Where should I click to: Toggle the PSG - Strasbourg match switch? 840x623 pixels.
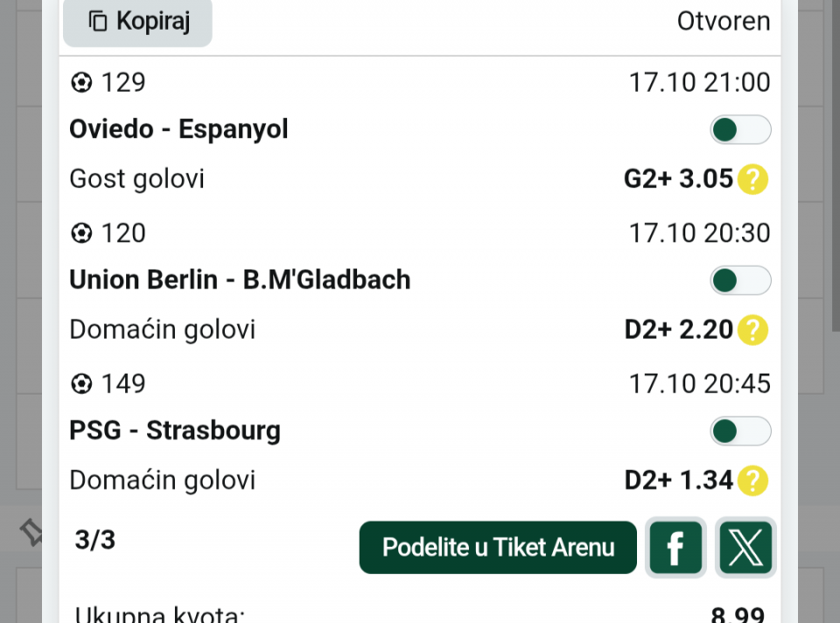point(740,431)
